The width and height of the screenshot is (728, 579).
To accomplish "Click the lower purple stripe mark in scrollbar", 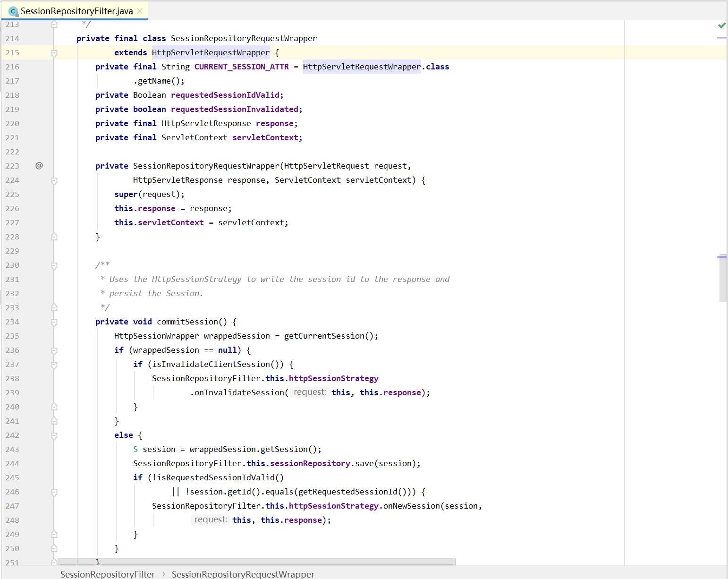I will 721,257.
